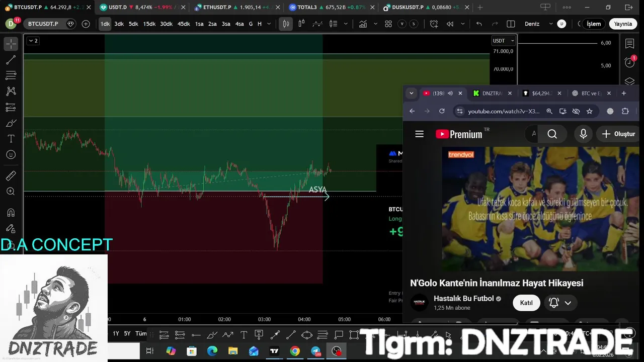Image resolution: width=644 pixels, height=362 pixels.
Task: Click the YouTube address bar URL
Action: point(504,111)
